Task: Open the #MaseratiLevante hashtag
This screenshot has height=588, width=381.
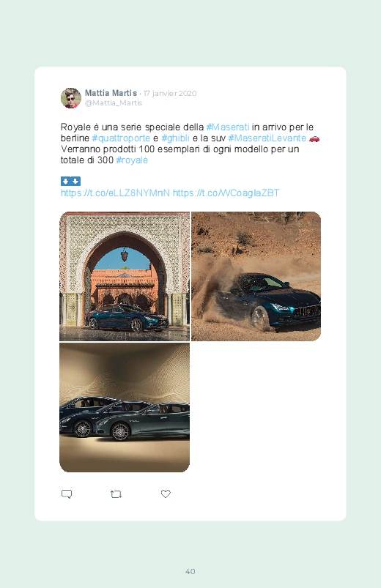Action: coord(267,138)
